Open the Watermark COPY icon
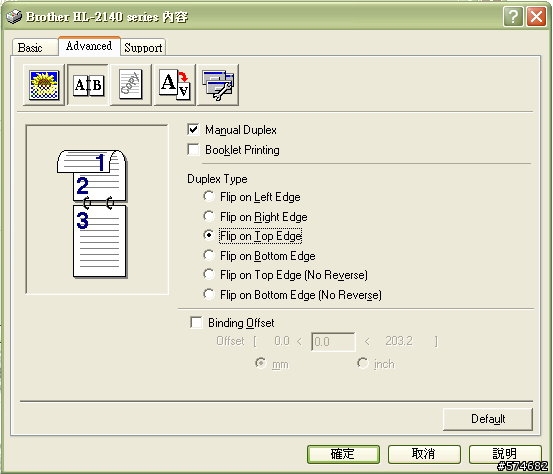Image resolution: width=553 pixels, height=474 pixels. coord(131,85)
